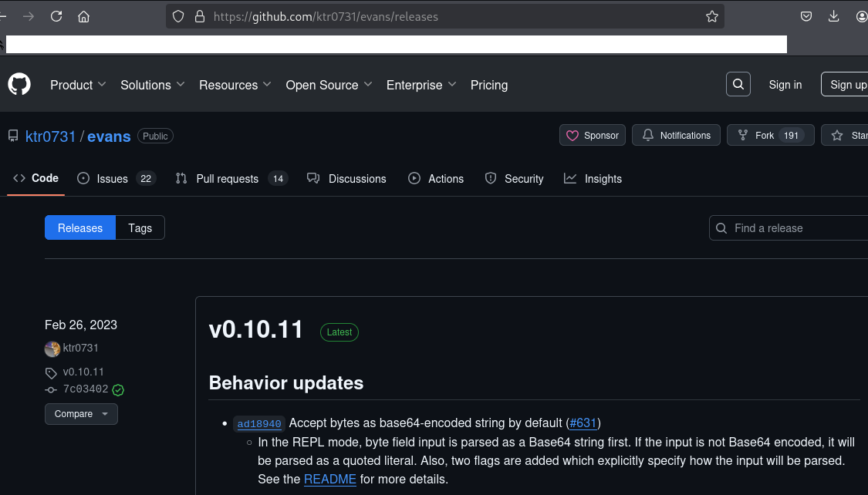Reload the page with browser refresh icon
Viewport: 868px width, 495px height.
tap(56, 16)
